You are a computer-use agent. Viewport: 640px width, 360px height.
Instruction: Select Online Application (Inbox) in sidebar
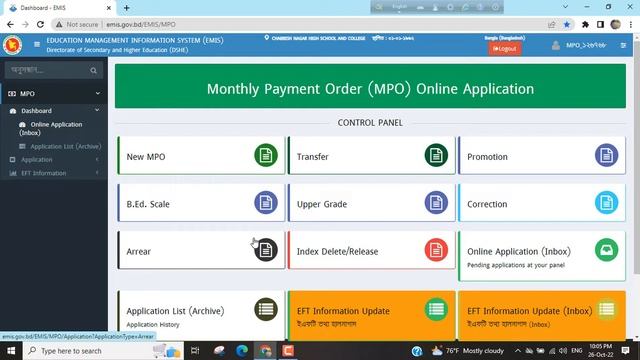(x=51, y=129)
